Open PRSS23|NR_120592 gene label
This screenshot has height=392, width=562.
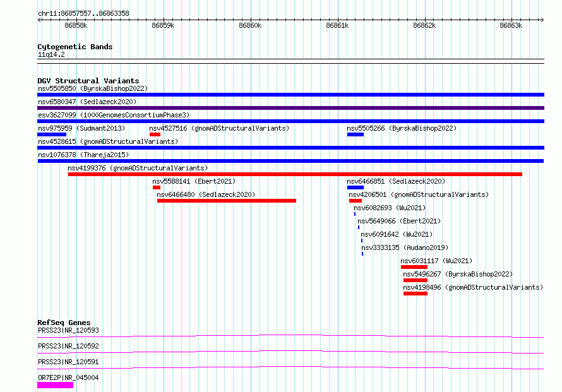(68, 346)
